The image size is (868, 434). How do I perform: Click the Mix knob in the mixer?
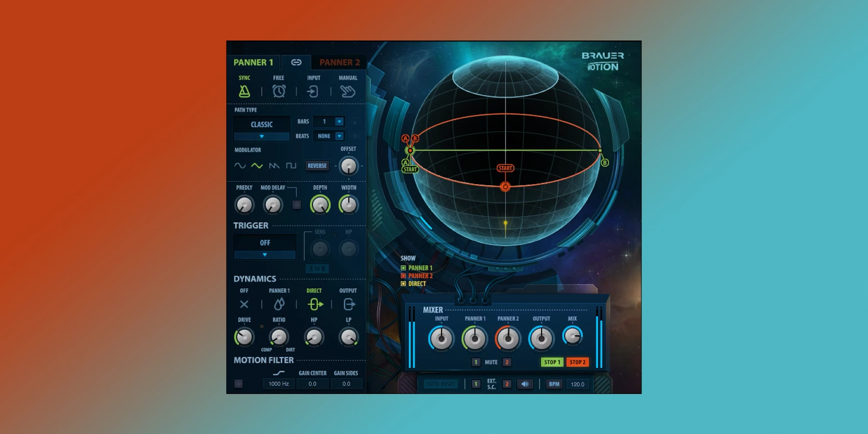(572, 337)
